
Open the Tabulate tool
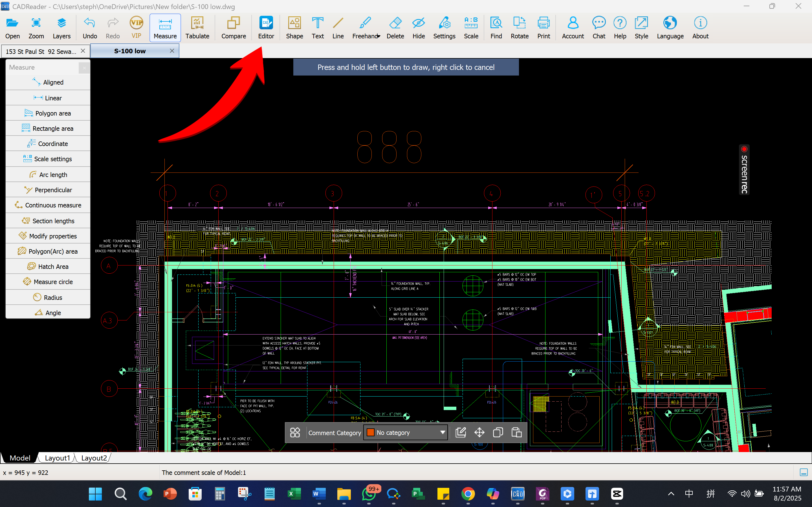[197, 28]
